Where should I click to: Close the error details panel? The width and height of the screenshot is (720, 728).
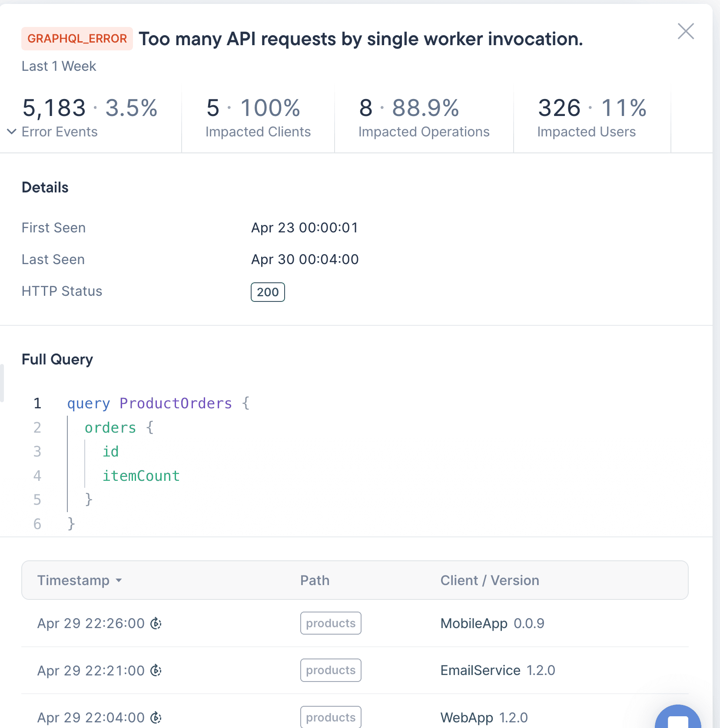point(686,31)
